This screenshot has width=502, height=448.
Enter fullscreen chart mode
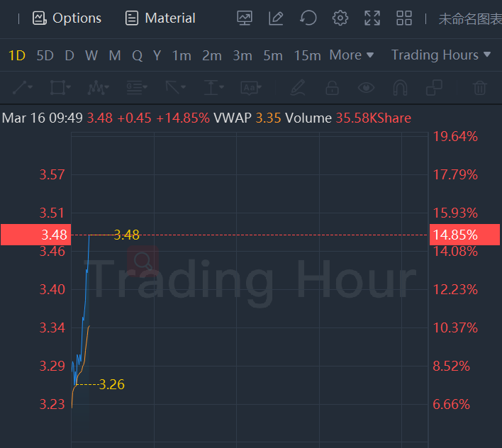pyautogui.click(x=372, y=18)
